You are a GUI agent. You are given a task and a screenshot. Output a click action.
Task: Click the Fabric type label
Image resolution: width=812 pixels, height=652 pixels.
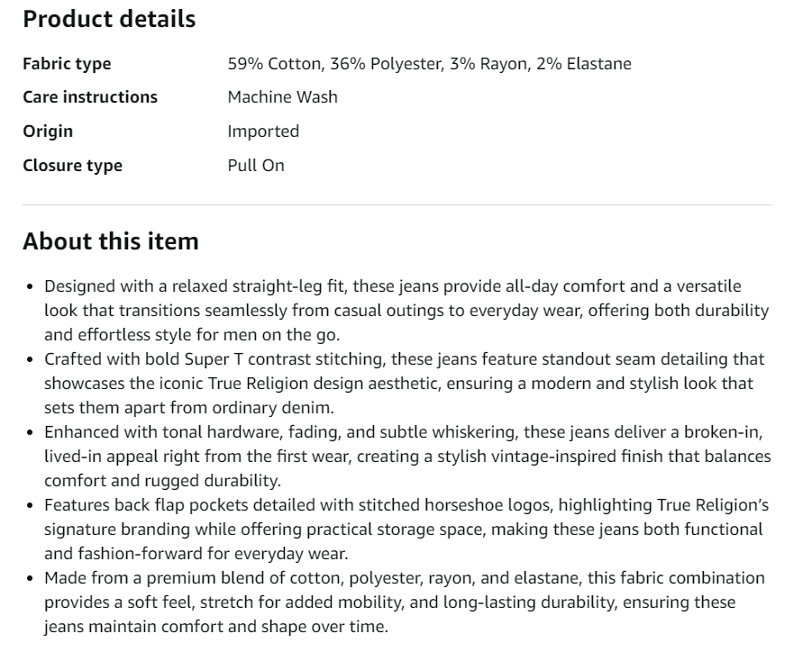coord(67,64)
